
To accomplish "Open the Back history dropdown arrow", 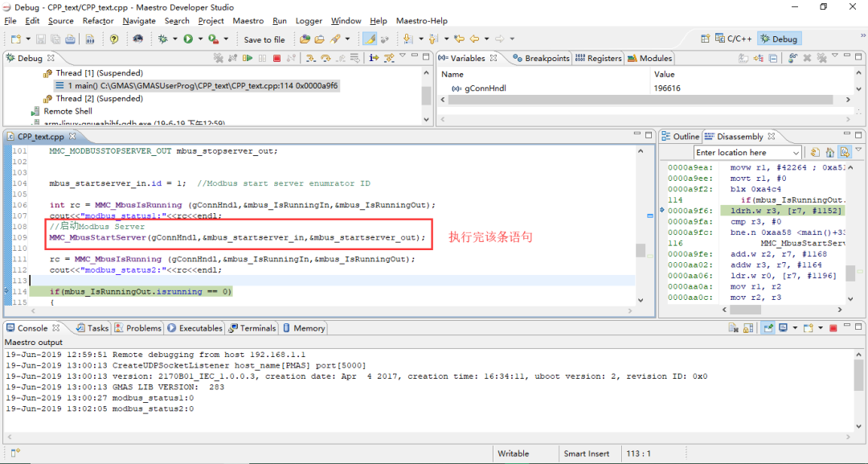I will (x=486, y=39).
